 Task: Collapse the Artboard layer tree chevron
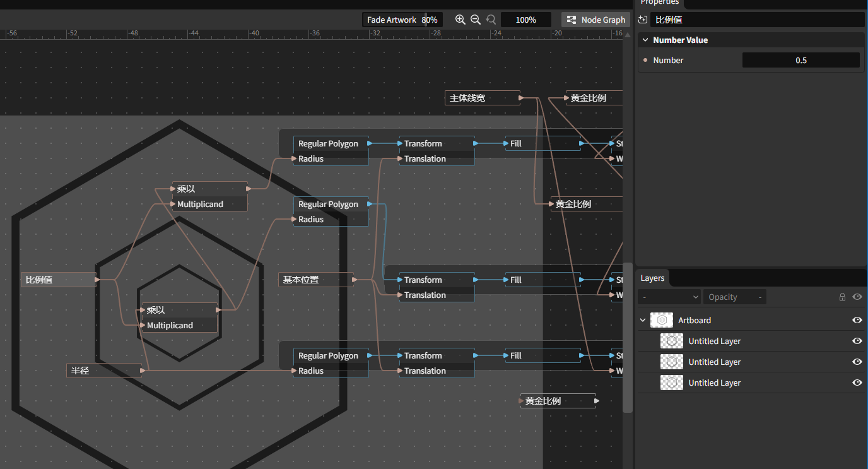(643, 320)
